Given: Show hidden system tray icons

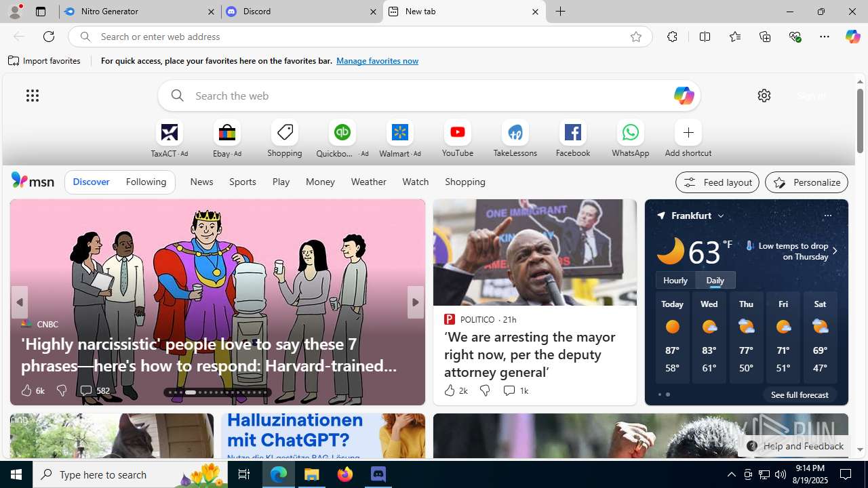Looking at the screenshot, I should point(731,474).
